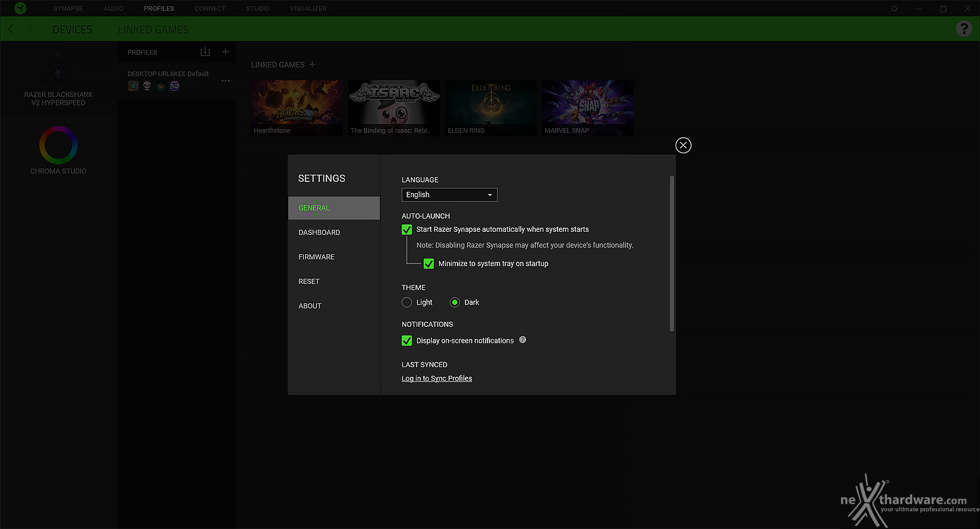Switch to the Visualizer top tab
Screen dimensions: 980x529
tap(308, 9)
